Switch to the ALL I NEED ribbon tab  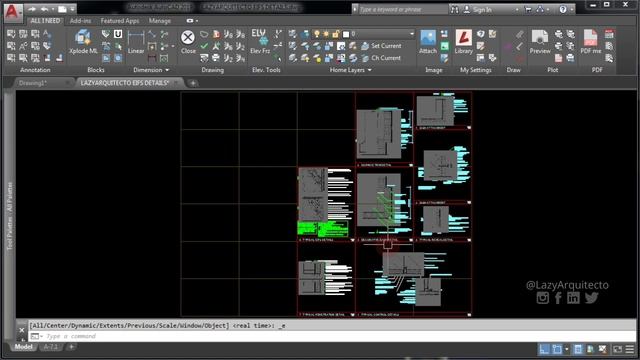pos(45,21)
